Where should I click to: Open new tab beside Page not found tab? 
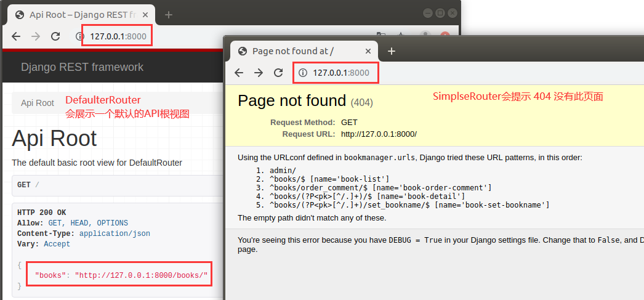click(x=391, y=51)
